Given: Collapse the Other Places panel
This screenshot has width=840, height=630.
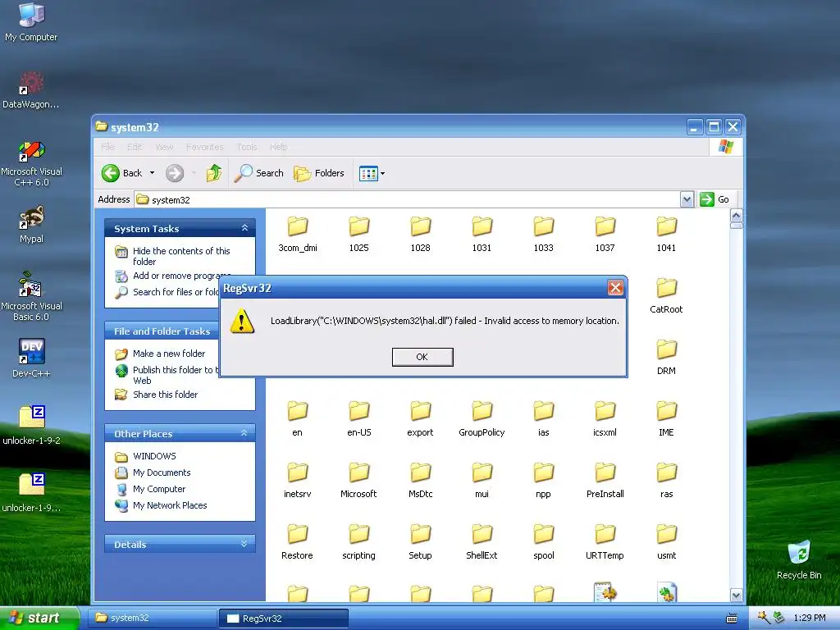Looking at the screenshot, I should (244, 433).
